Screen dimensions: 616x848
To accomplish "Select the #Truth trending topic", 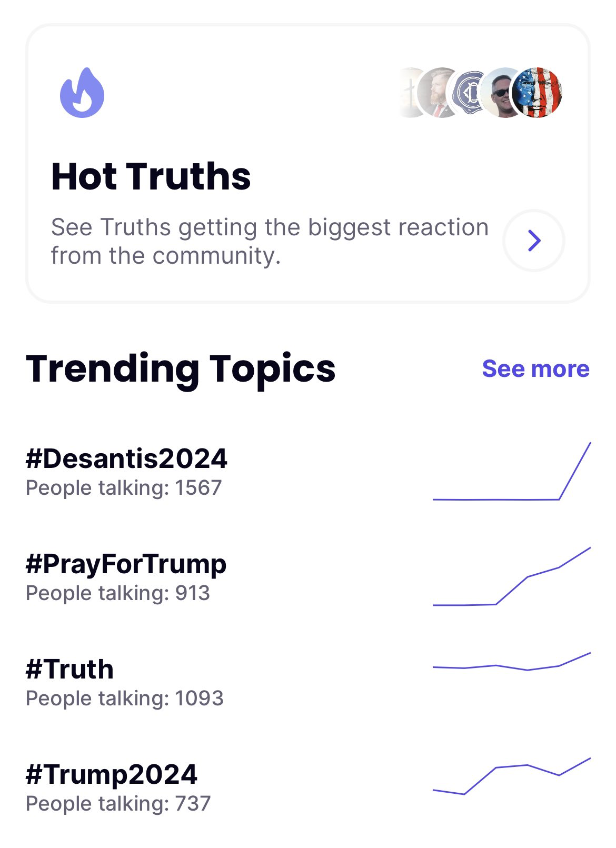I will pyautogui.click(x=69, y=670).
